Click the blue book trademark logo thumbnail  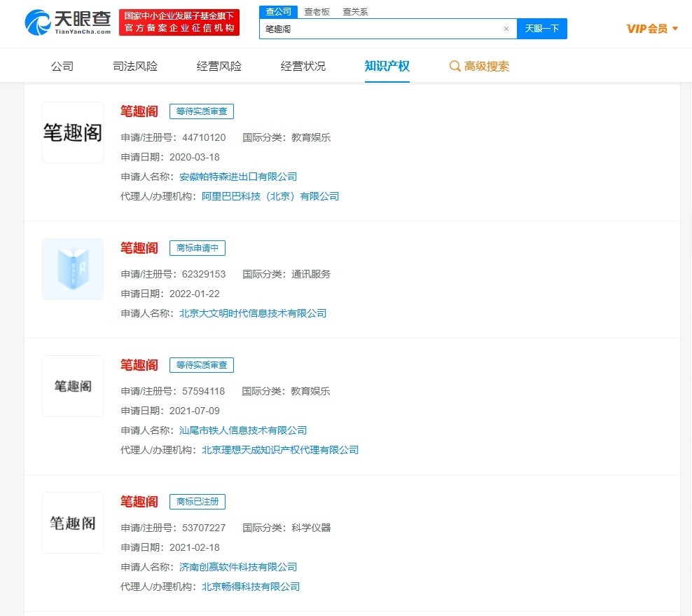pos(72,268)
